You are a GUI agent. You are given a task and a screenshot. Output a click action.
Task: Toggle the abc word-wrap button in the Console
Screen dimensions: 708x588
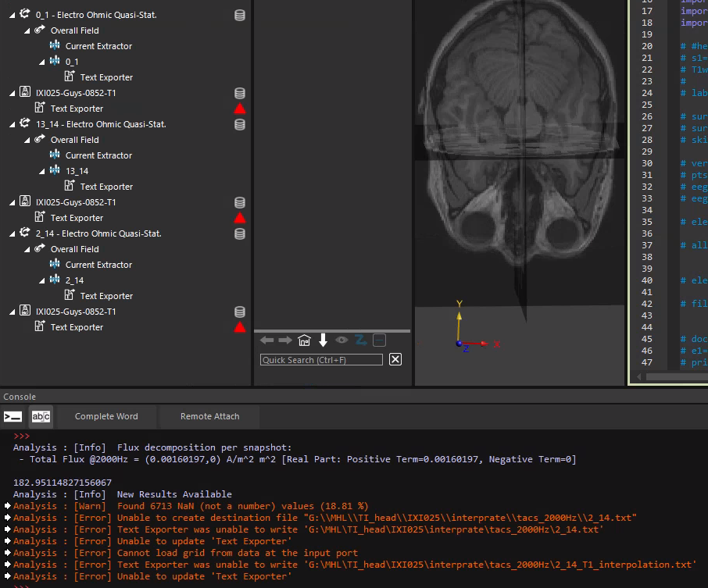(41, 416)
